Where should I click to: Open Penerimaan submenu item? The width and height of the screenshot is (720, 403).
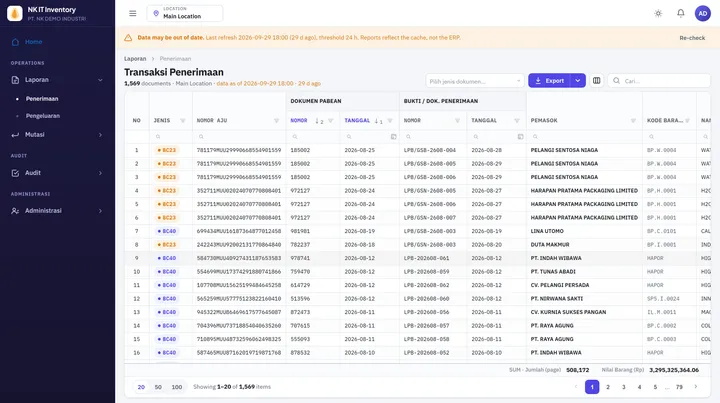[x=42, y=99]
